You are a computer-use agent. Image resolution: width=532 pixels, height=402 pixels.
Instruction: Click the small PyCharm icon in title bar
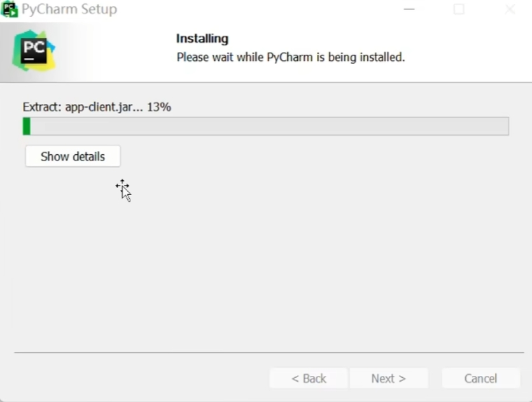[x=10, y=10]
